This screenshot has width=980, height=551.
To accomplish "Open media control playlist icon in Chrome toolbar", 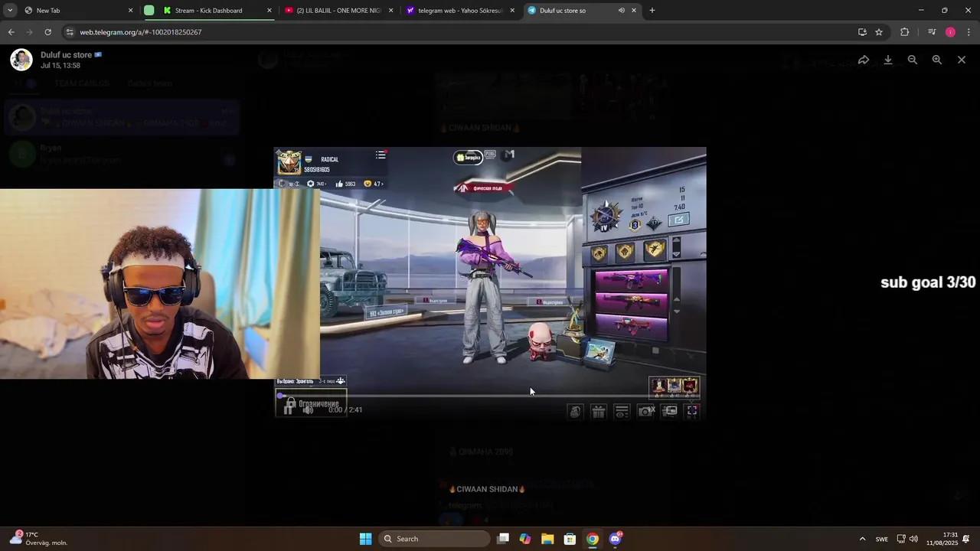I will pyautogui.click(x=932, y=32).
